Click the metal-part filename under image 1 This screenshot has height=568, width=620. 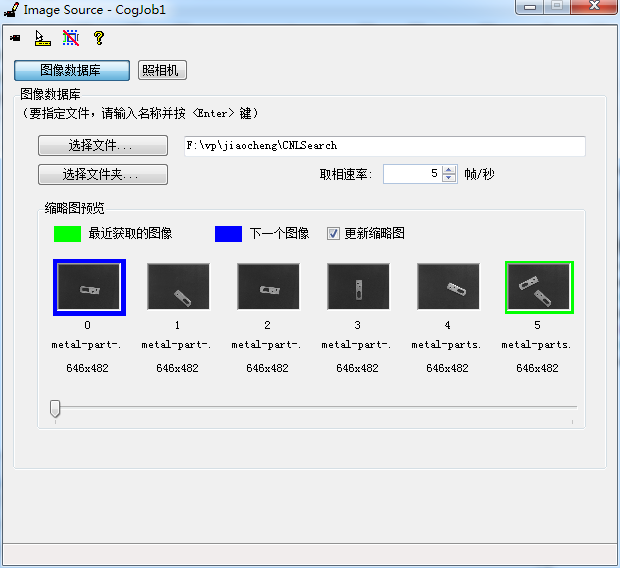click(x=176, y=345)
